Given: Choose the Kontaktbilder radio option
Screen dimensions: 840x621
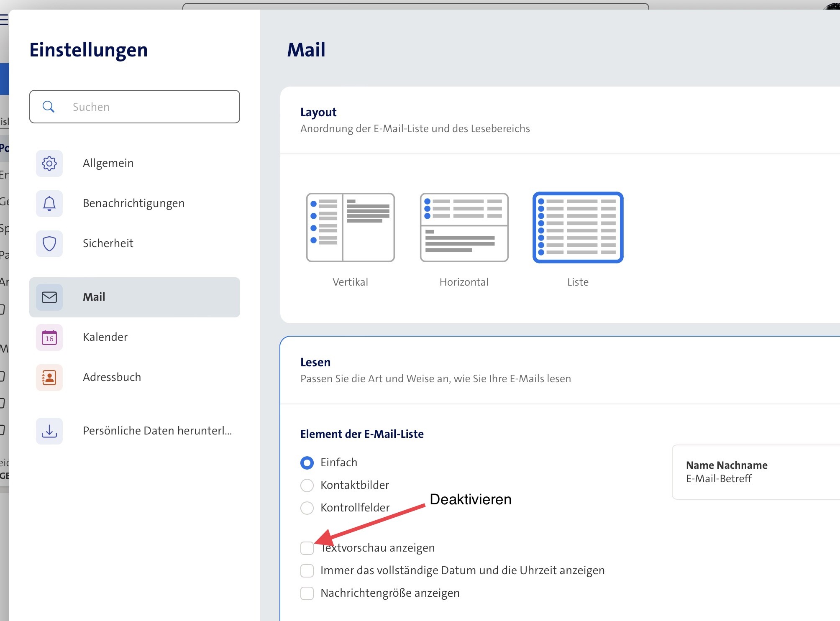Looking at the screenshot, I should coord(307,485).
